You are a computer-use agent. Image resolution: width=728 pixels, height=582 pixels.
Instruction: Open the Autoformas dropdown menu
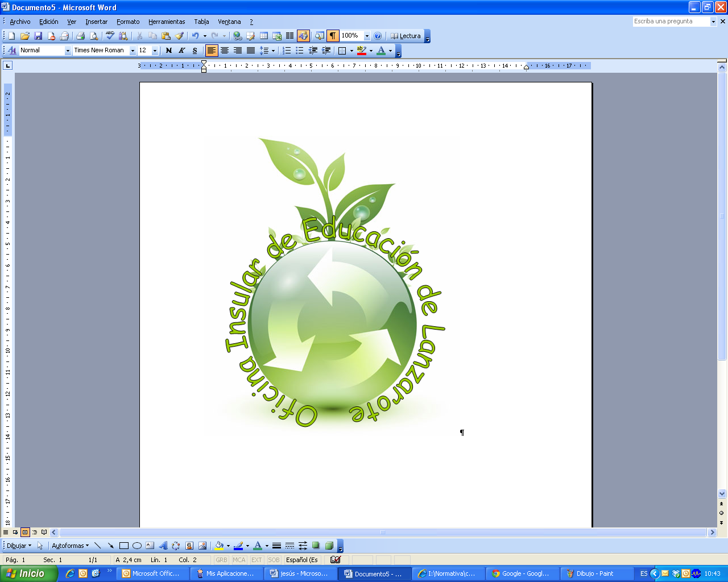70,546
